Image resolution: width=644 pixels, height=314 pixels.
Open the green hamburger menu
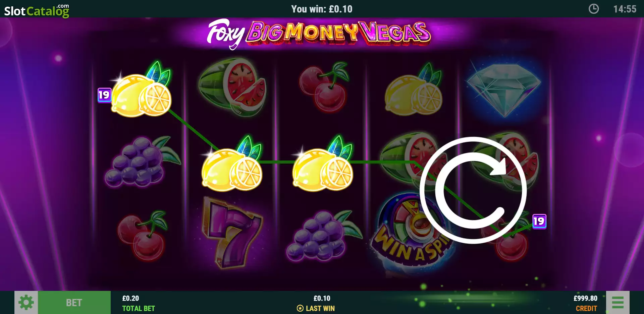618,303
